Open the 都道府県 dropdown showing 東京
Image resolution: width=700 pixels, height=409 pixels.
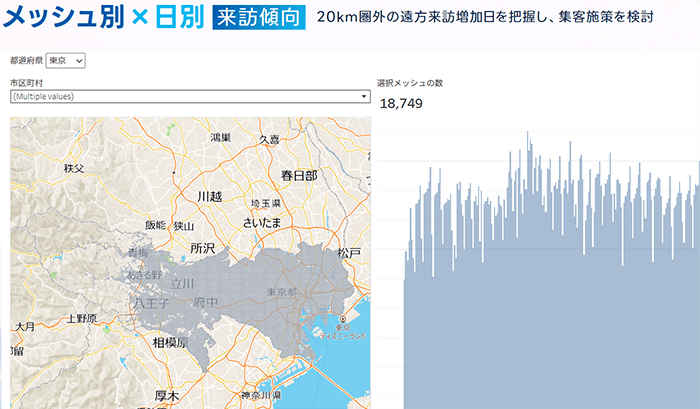point(65,61)
